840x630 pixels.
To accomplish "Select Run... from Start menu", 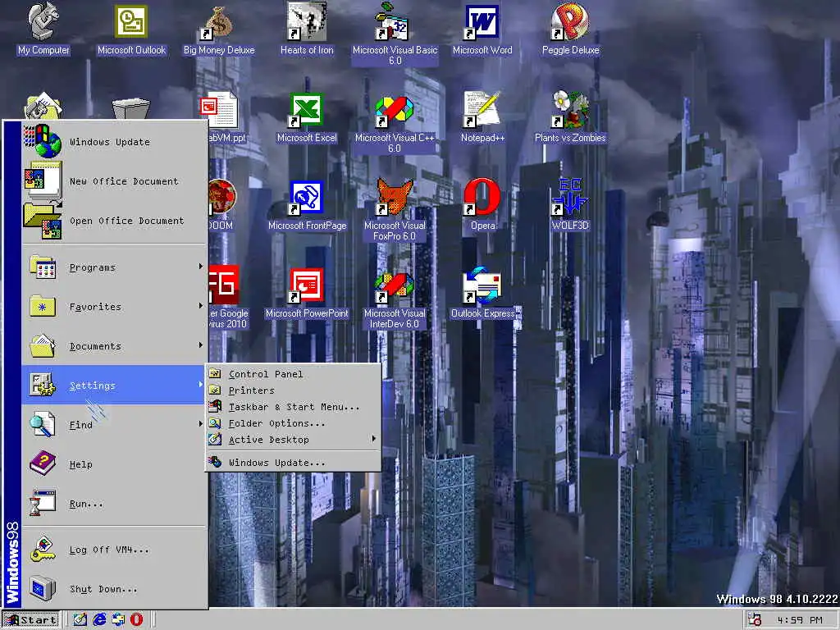I will pyautogui.click(x=115, y=503).
